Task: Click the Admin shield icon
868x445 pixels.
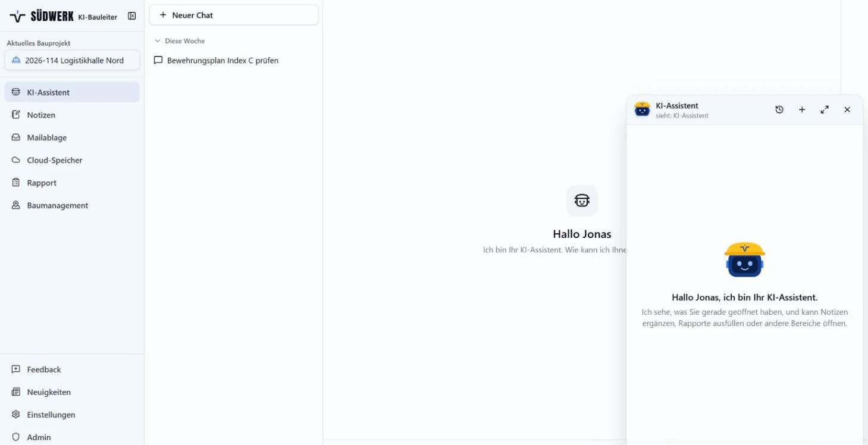Action: (x=16, y=437)
